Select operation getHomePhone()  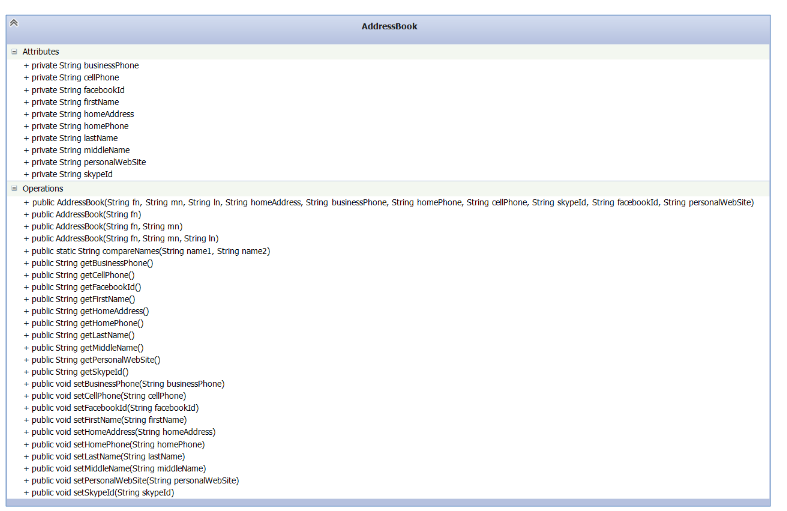(x=84, y=323)
